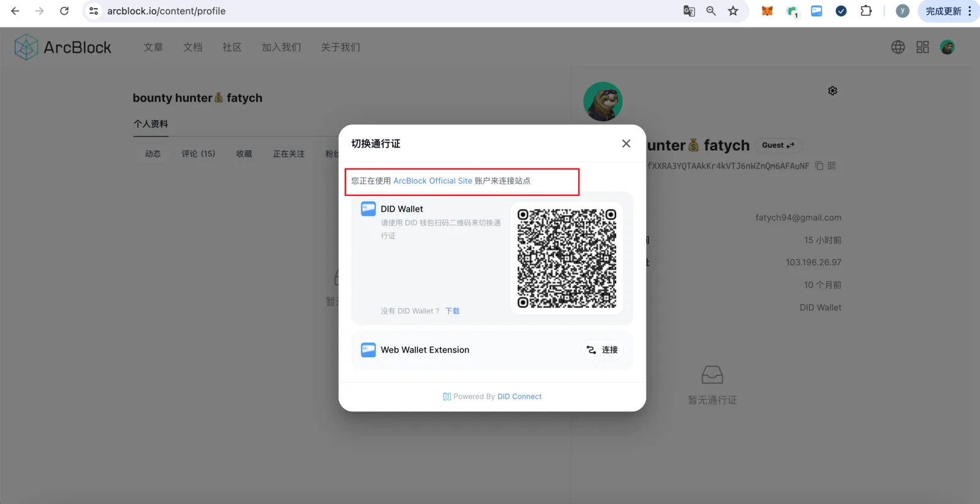This screenshot has width=980, height=504.
Task: Click the DID Wallet icon in dialog
Action: [x=368, y=209]
